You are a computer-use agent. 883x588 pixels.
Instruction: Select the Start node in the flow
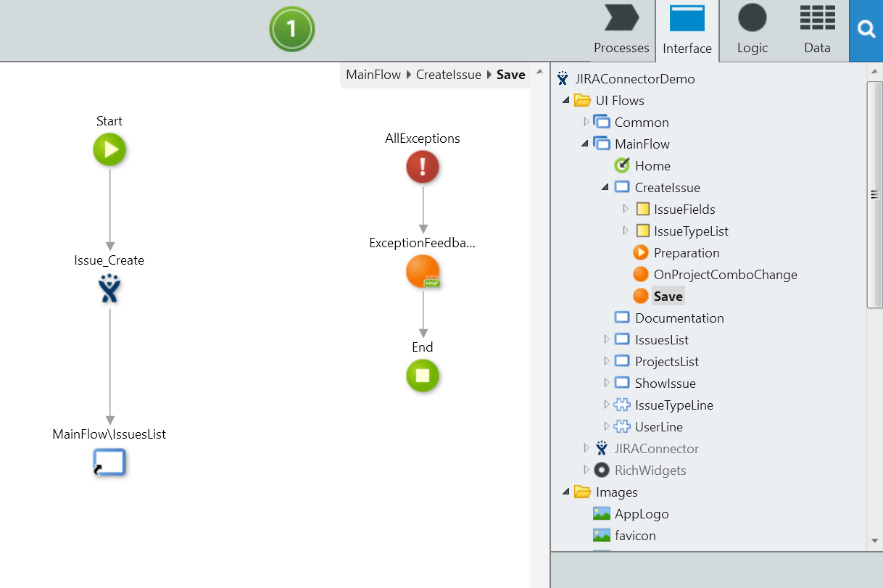(x=109, y=150)
